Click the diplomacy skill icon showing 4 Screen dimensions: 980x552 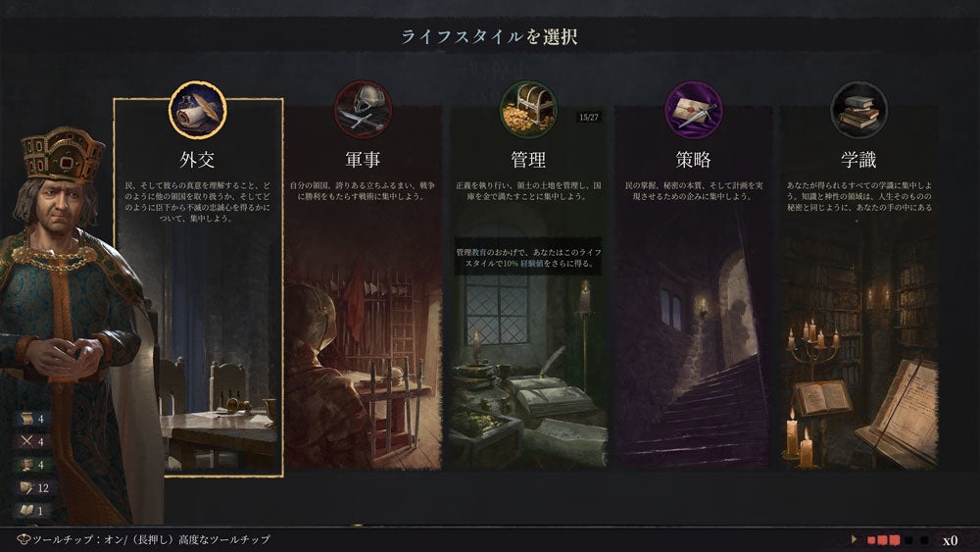(26, 419)
